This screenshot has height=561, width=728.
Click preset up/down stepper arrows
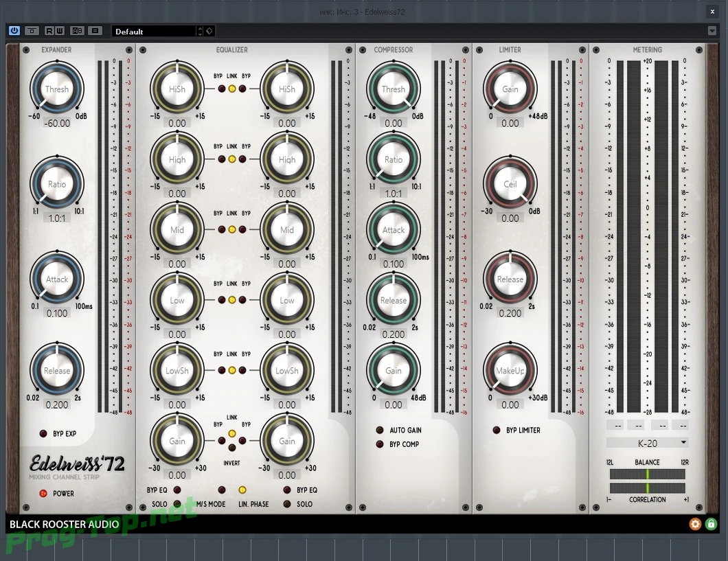(x=200, y=31)
